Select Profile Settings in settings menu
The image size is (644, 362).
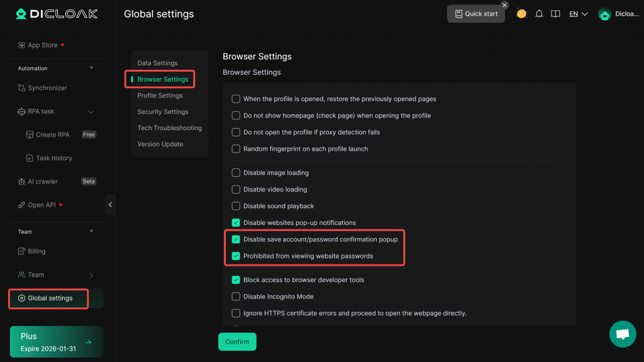pyautogui.click(x=160, y=96)
